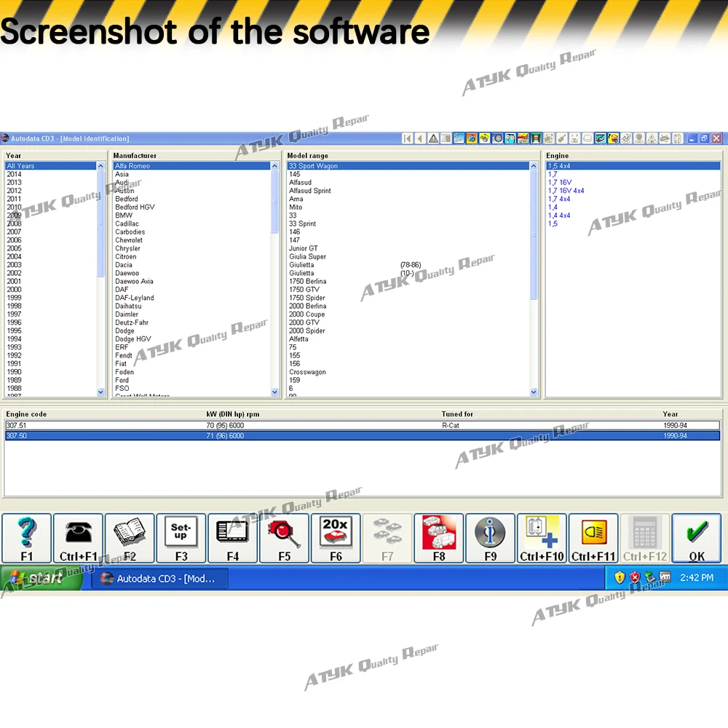Select 'Citroen' in the Manufacturer list

point(191,256)
